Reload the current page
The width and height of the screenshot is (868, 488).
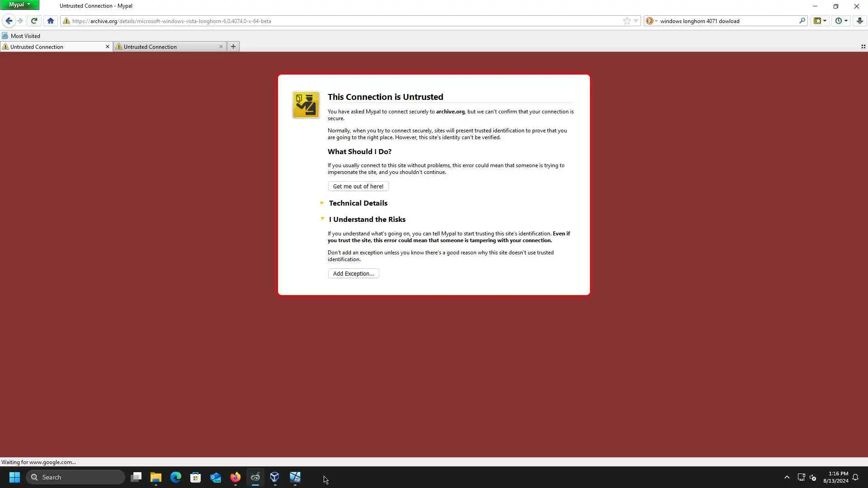[34, 21]
